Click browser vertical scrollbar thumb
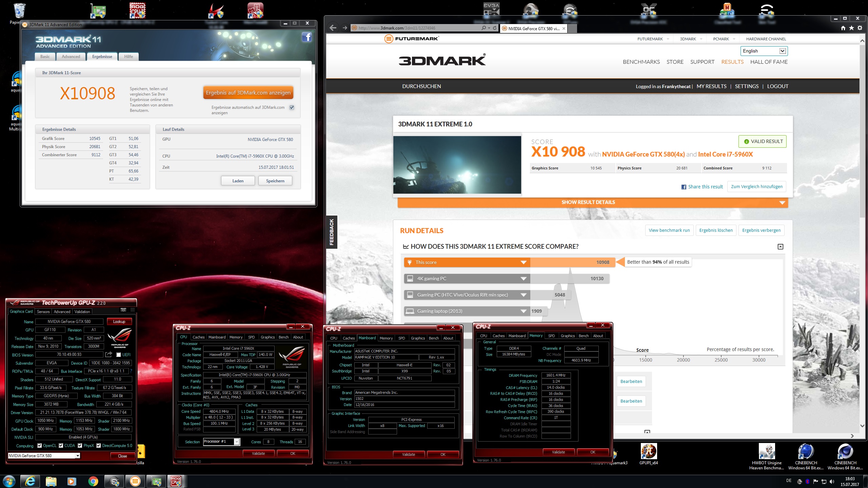 (x=862, y=130)
